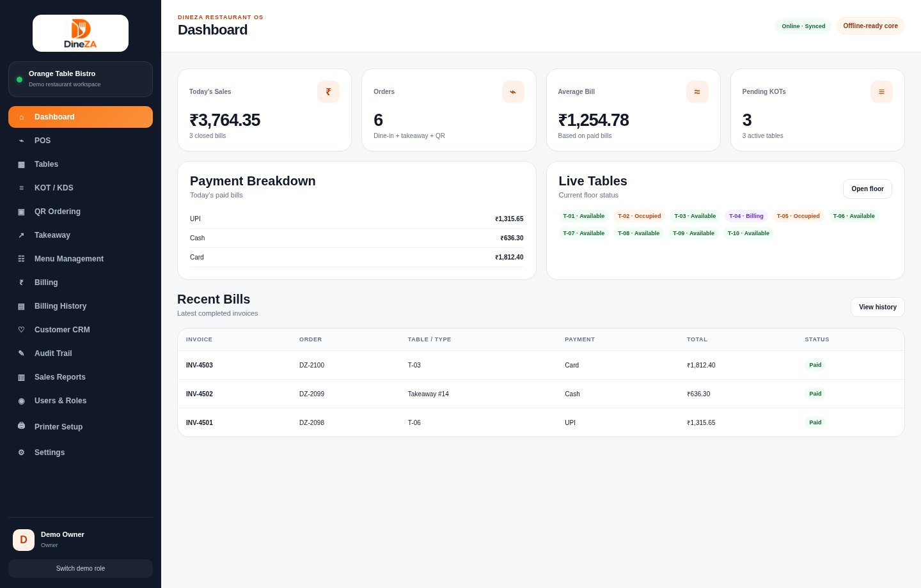Click the Pending KOTs card icon

coord(881,91)
